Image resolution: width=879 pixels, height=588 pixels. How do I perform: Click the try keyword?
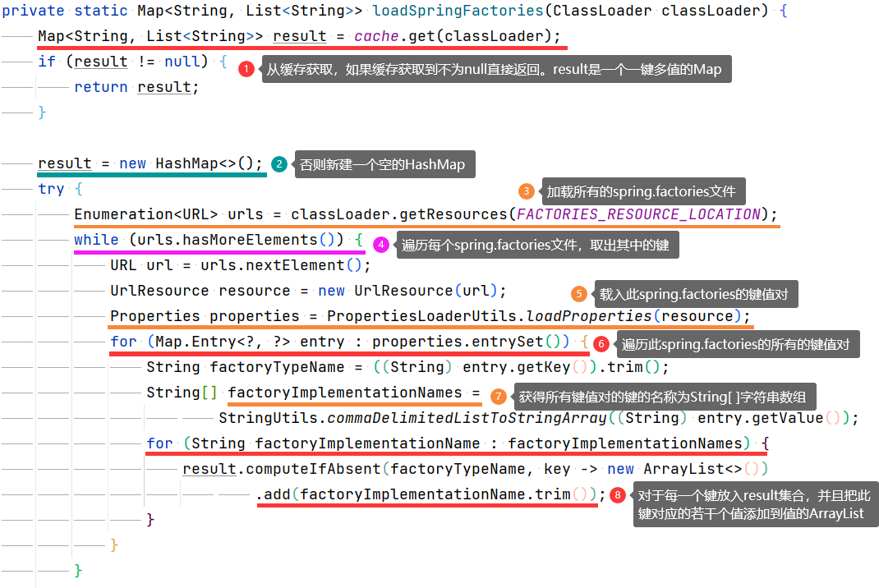(x=50, y=189)
